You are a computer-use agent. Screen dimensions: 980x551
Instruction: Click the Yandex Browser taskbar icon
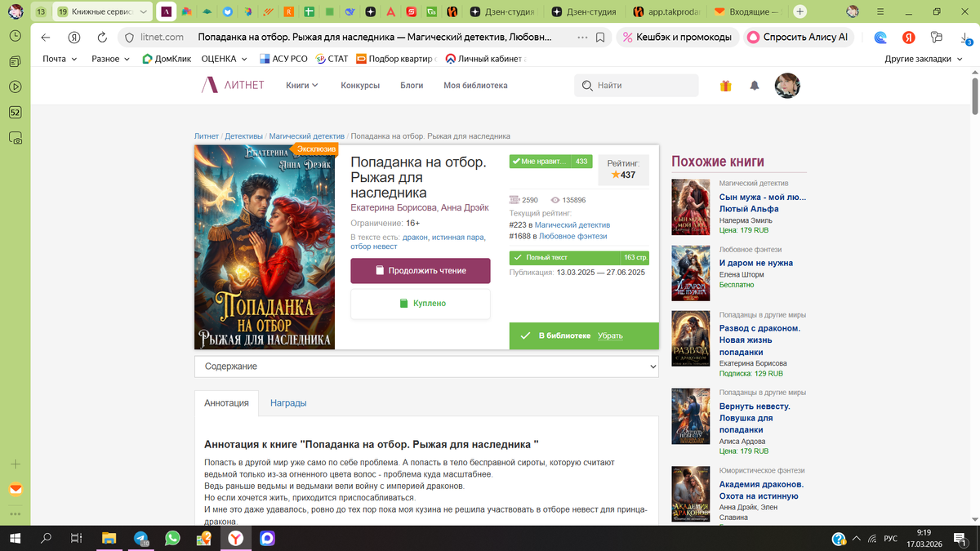[235, 539]
